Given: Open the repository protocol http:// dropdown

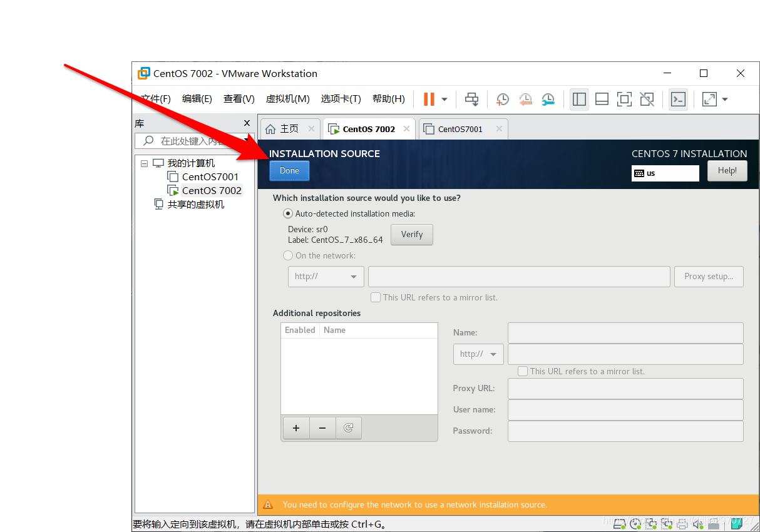Looking at the screenshot, I should 478,354.
